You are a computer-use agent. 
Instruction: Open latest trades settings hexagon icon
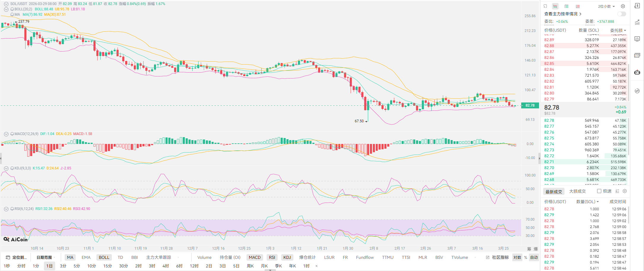[625, 191]
